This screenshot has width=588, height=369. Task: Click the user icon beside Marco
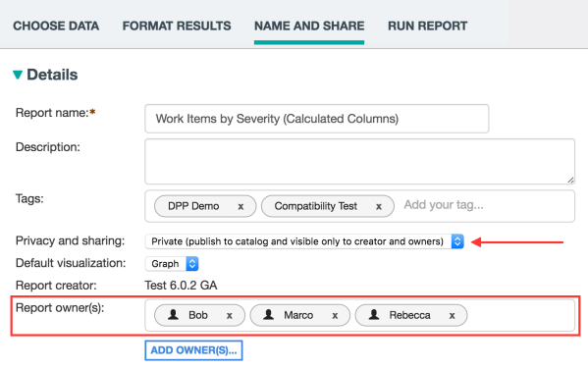coord(269,314)
